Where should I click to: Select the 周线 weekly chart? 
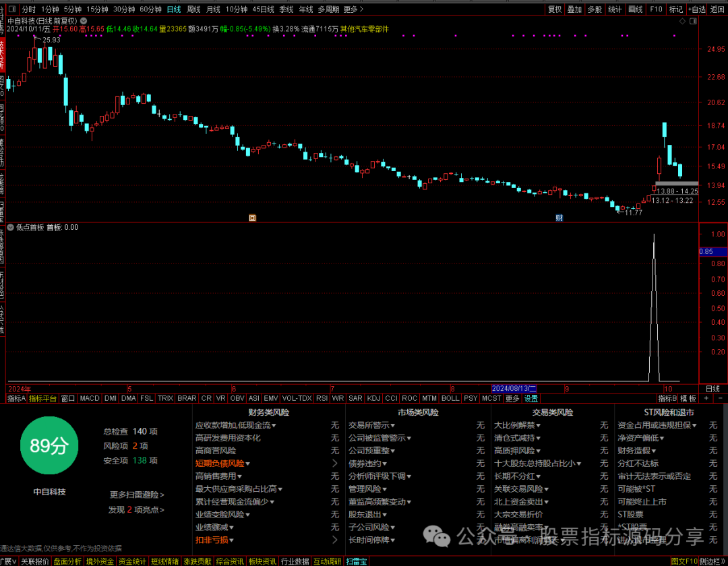(193, 9)
